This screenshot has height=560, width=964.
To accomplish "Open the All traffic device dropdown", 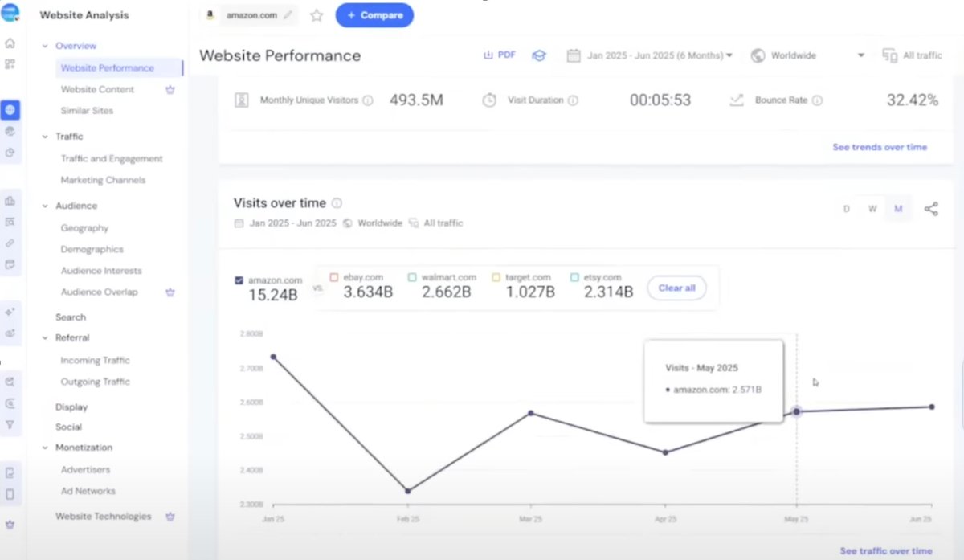I will coord(913,55).
